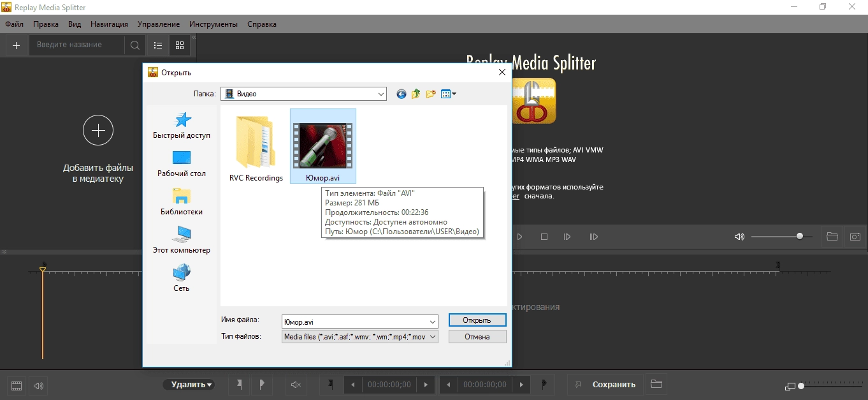Image resolution: width=868 pixels, height=400 pixels.
Task: Click the orange timeline playhead marker
Action: (x=43, y=270)
